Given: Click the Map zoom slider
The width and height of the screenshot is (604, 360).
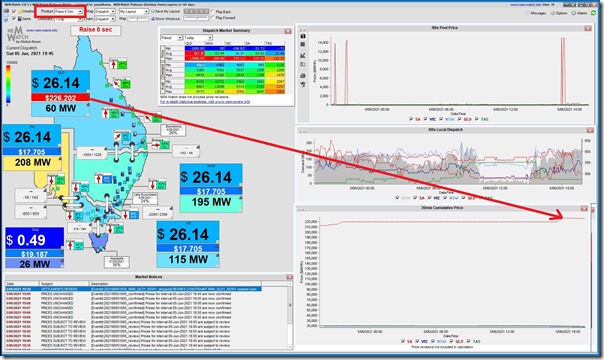Looking at the screenshot, I should coord(138,18).
